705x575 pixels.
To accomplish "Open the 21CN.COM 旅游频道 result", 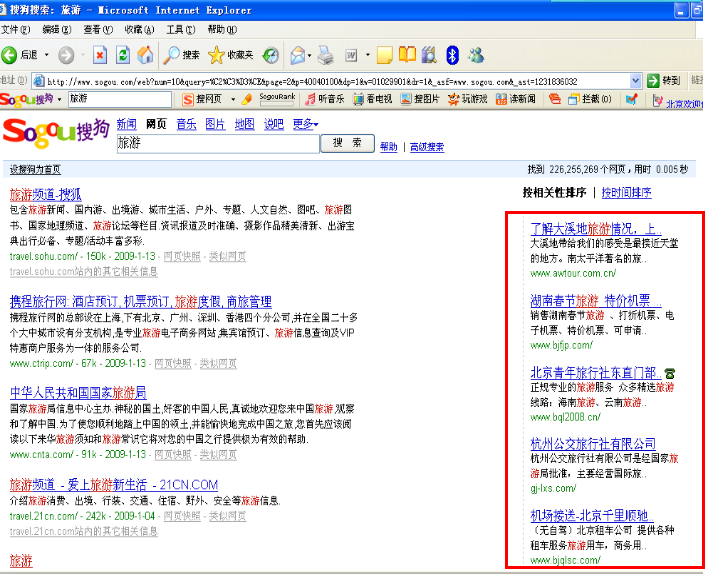I will point(114,485).
